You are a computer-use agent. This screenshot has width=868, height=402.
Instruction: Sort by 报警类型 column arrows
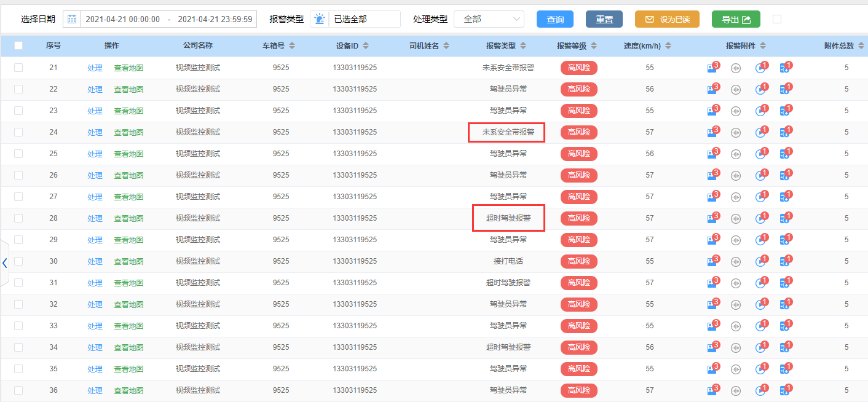tap(523, 45)
